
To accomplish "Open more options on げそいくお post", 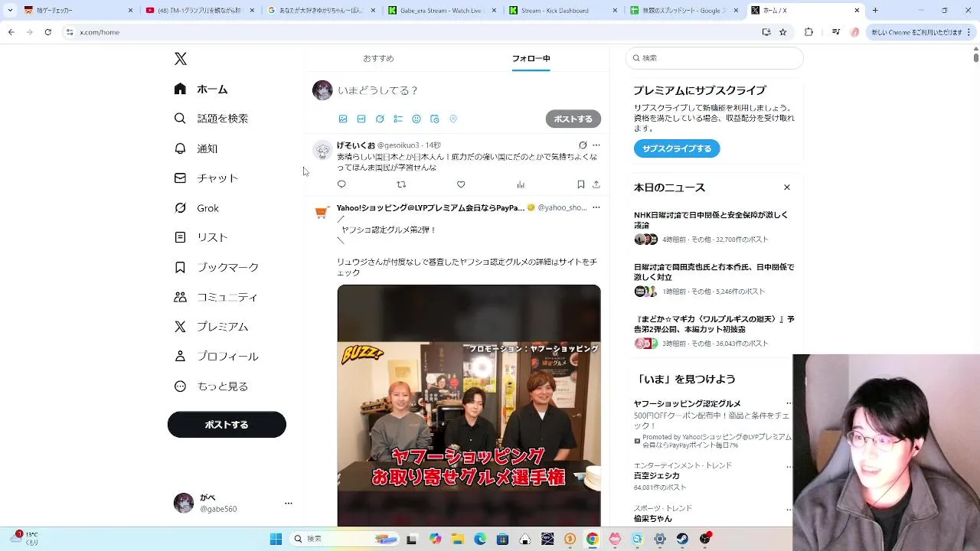I will (x=596, y=145).
